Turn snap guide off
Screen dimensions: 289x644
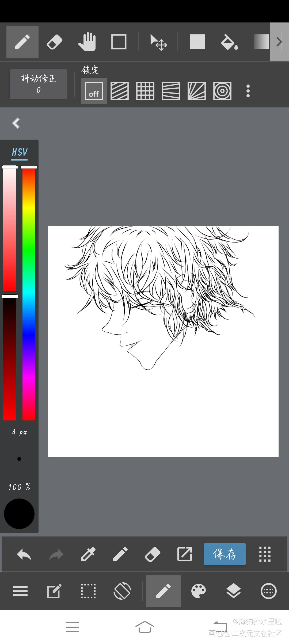click(94, 91)
